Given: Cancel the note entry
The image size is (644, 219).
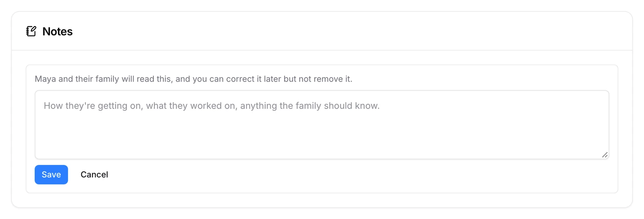Looking at the screenshot, I should [94, 175].
